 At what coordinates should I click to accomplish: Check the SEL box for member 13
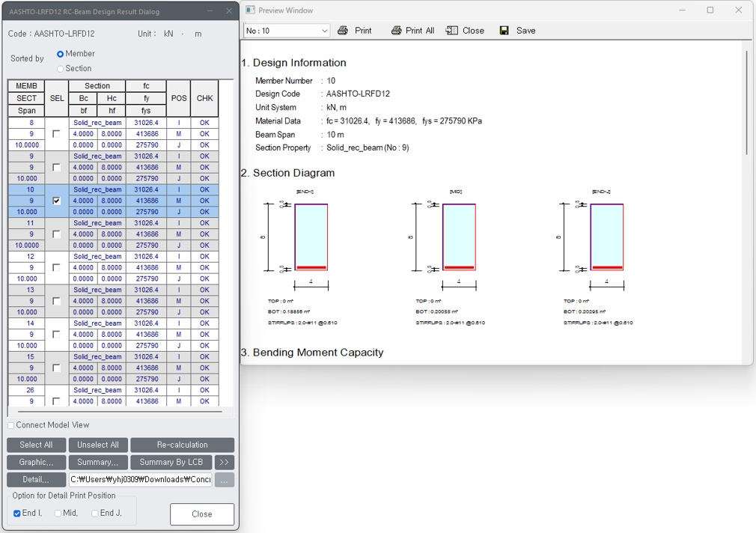click(56, 301)
